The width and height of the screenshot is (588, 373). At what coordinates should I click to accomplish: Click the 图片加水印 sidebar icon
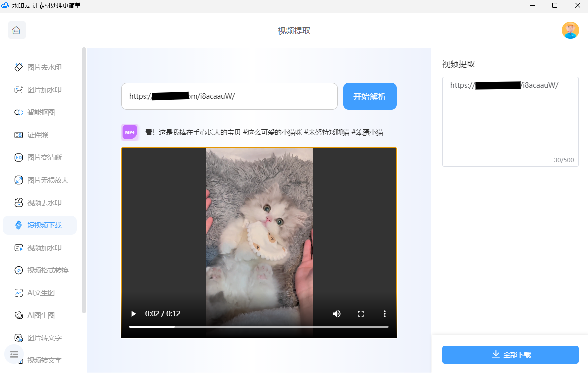(x=19, y=90)
